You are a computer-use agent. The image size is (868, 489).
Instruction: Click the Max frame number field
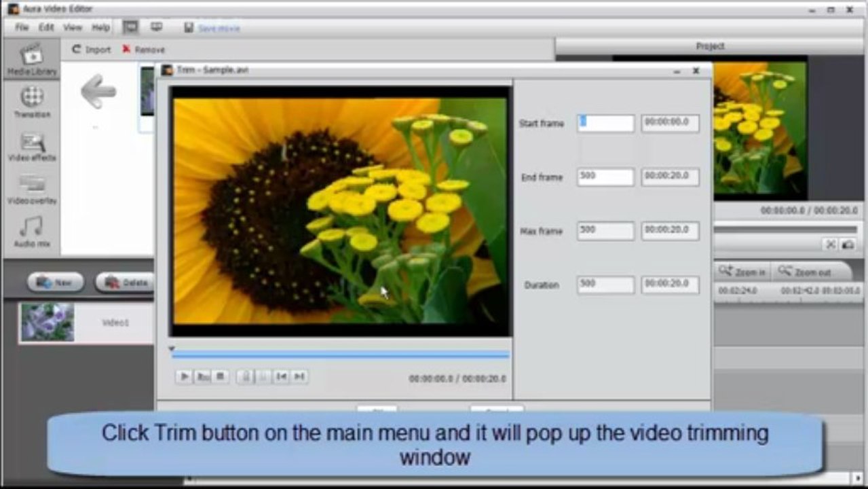pyautogui.click(x=605, y=231)
